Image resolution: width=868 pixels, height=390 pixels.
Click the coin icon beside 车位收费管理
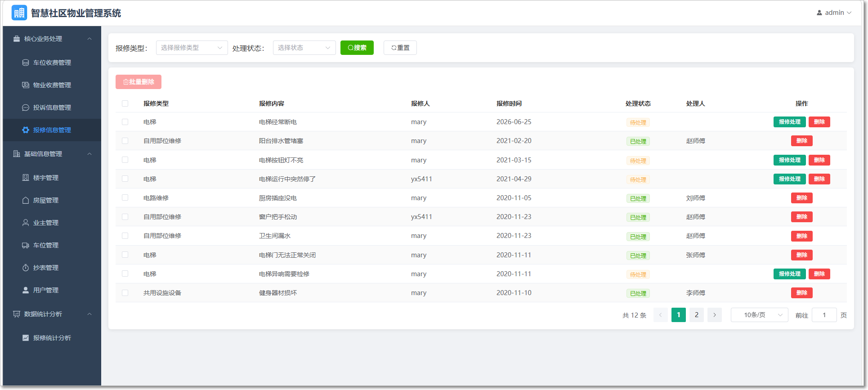tap(26, 63)
